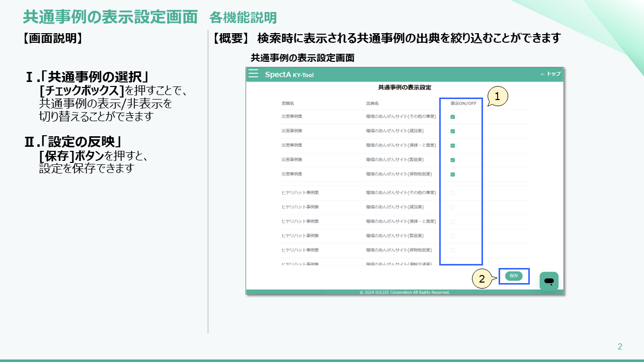This screenshot has width=644, height=362.
Task: Disable 災害事例集 製造業 display checkbox
Action: point(453,160)
